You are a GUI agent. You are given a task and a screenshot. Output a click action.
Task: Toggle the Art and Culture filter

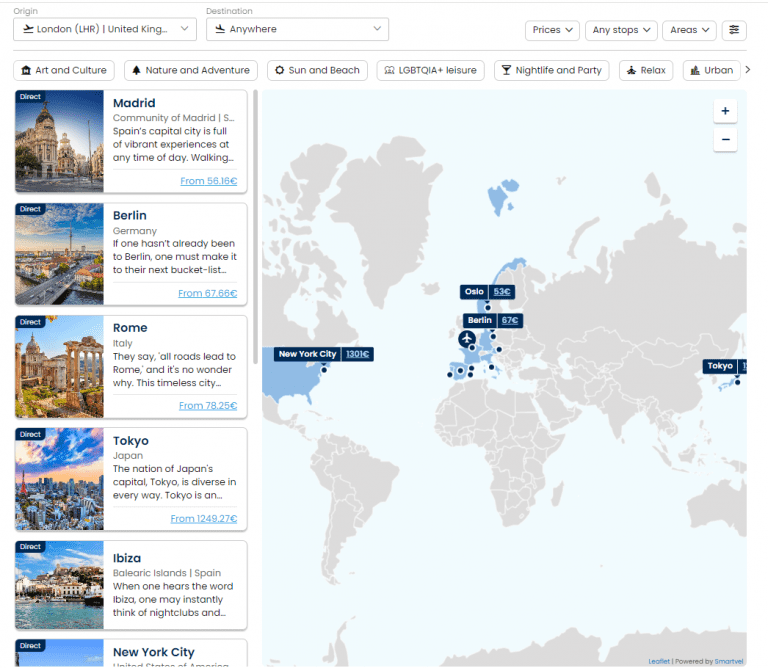[63, 71]
